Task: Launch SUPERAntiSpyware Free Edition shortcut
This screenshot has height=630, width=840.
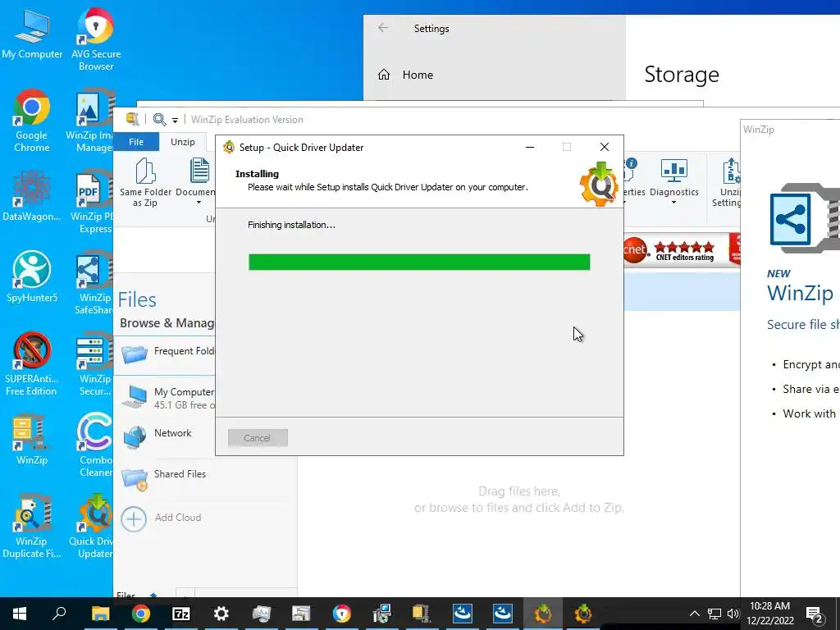Action: pyautogui.click(x=32, y=363)
